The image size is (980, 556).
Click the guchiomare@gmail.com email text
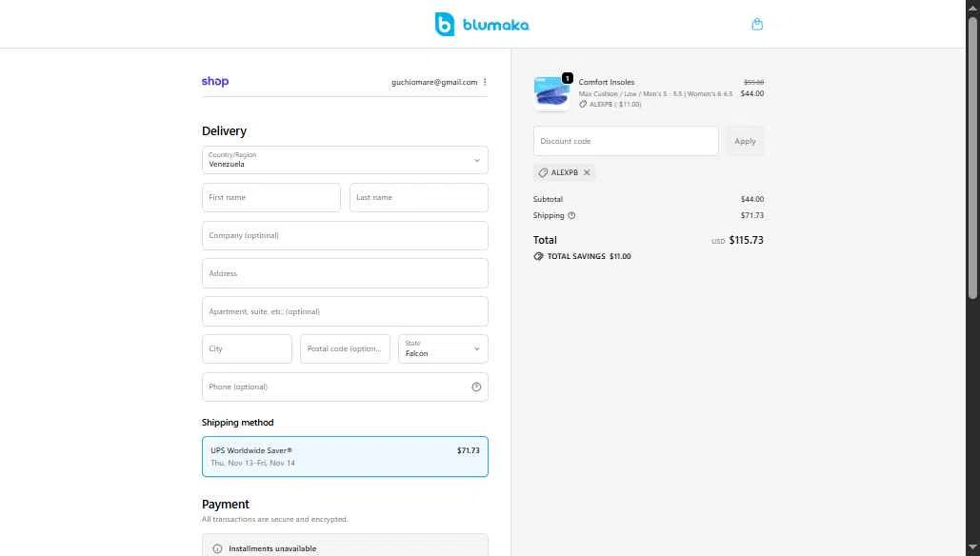coord(434,82)
